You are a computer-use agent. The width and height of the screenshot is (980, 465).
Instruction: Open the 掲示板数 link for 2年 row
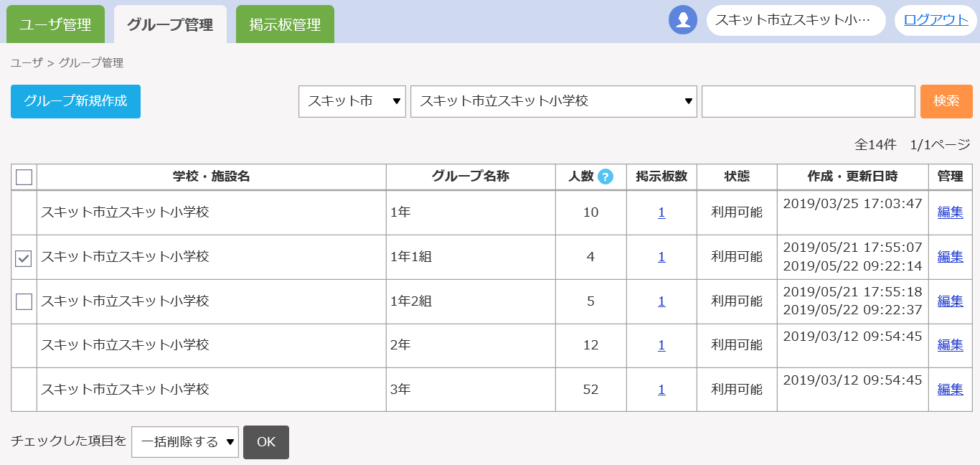661,345
